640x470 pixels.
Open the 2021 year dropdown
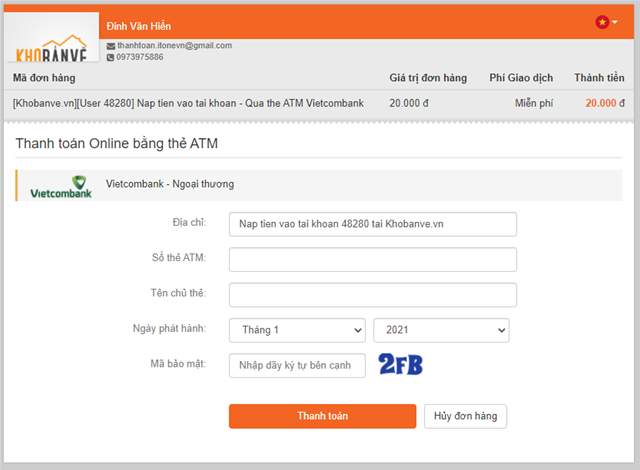pos(441,330)
